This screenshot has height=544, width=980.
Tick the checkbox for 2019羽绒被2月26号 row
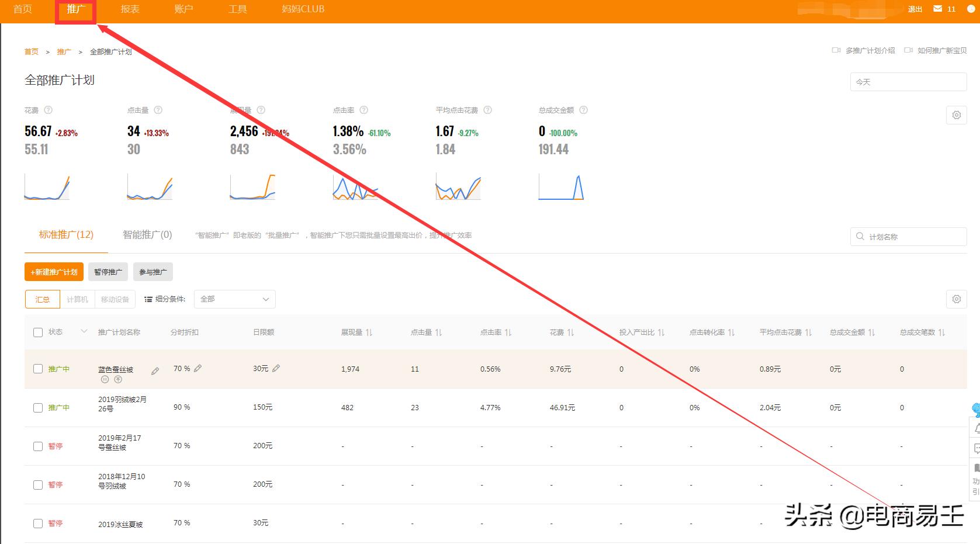click(38, 408)
